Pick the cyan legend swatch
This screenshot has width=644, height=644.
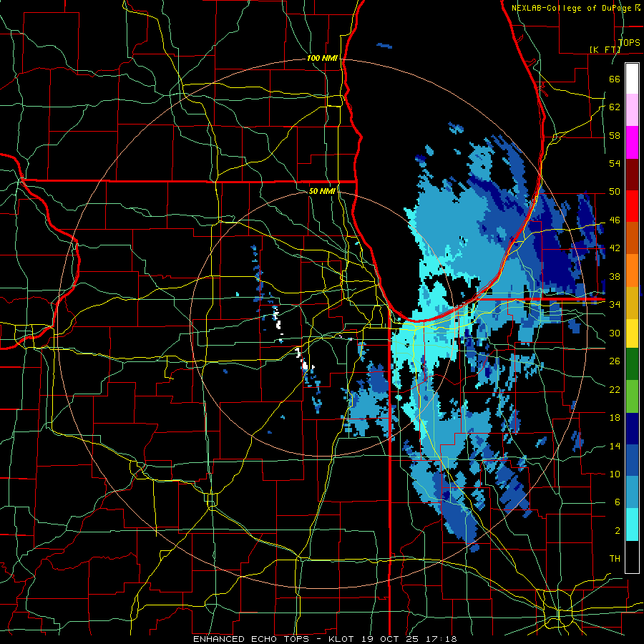(x=632, y=525)
